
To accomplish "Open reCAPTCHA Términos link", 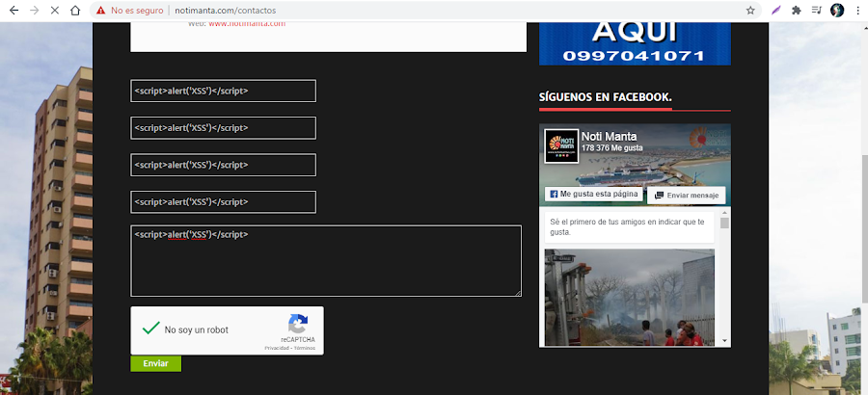I will coord(304,348).
